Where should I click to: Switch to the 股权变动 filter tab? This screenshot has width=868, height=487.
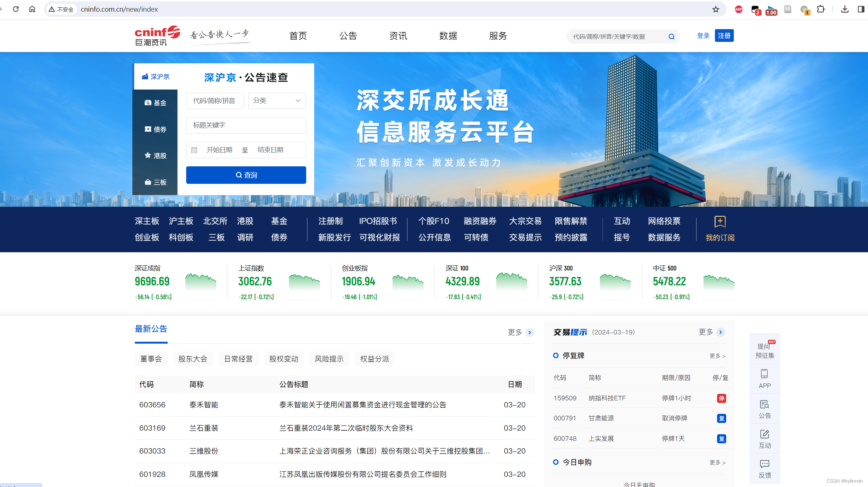(284, 359)
